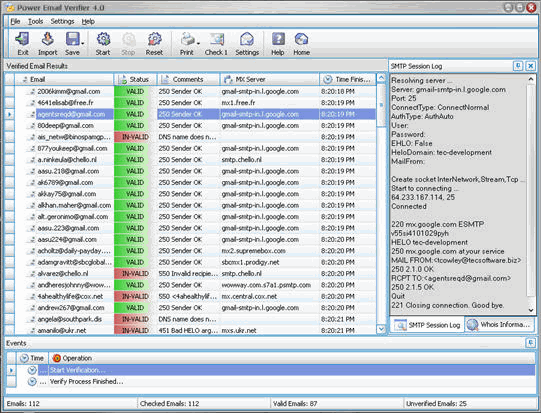Select row 4641elisab@free.fr
The height and width of the screenshot is (413, 541).
[x=195, y=103]
